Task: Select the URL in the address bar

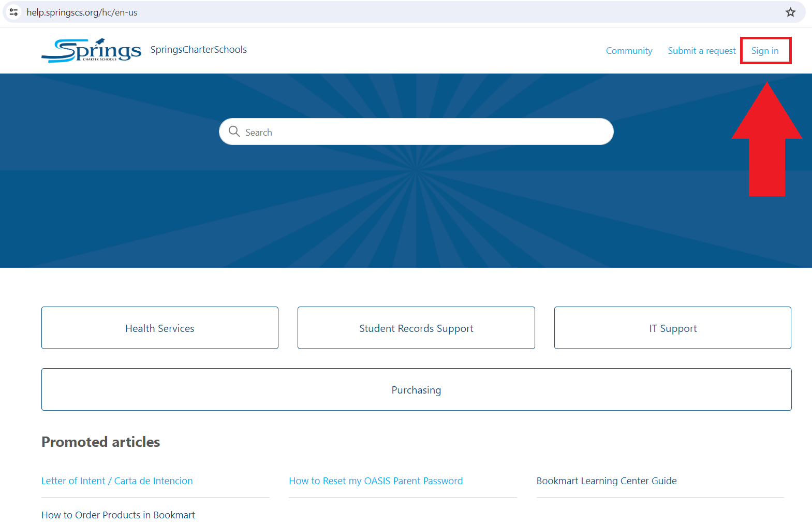Action: (82, 12)
